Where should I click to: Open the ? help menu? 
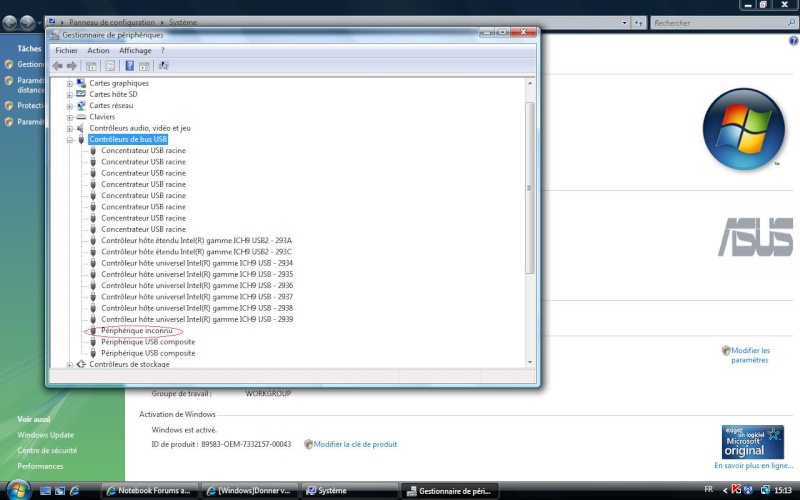coord(162,51)
